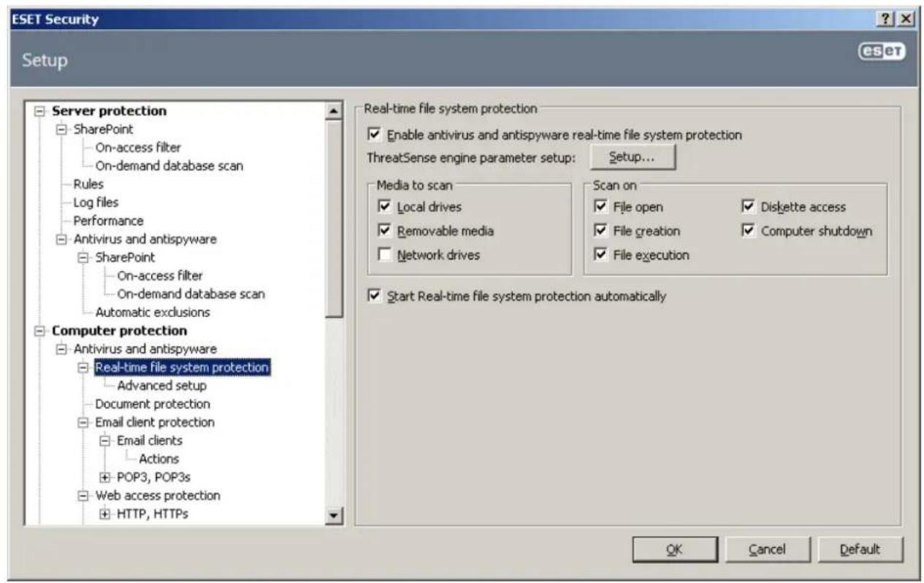Confirm settings with the OK button
924x583 pixels.
[676, 549]
